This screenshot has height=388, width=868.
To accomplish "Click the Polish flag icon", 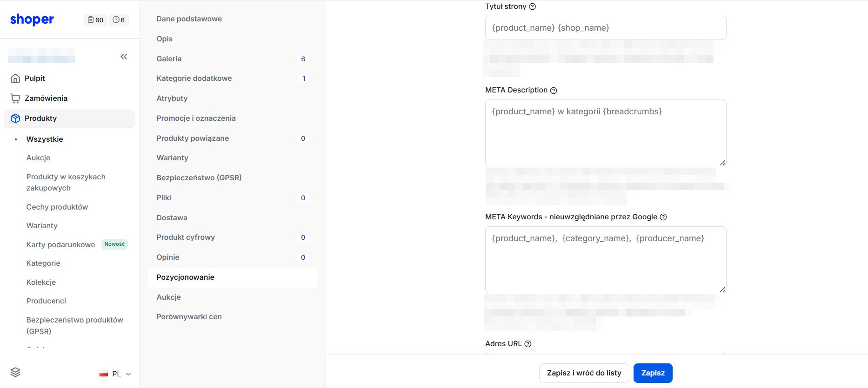I will pyautogui.click(x=104, y=374).
